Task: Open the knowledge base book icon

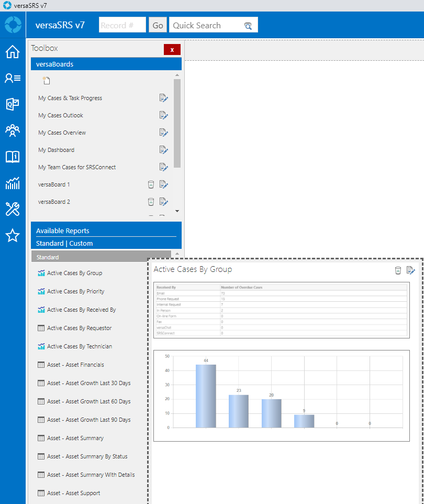Action: 13,157
